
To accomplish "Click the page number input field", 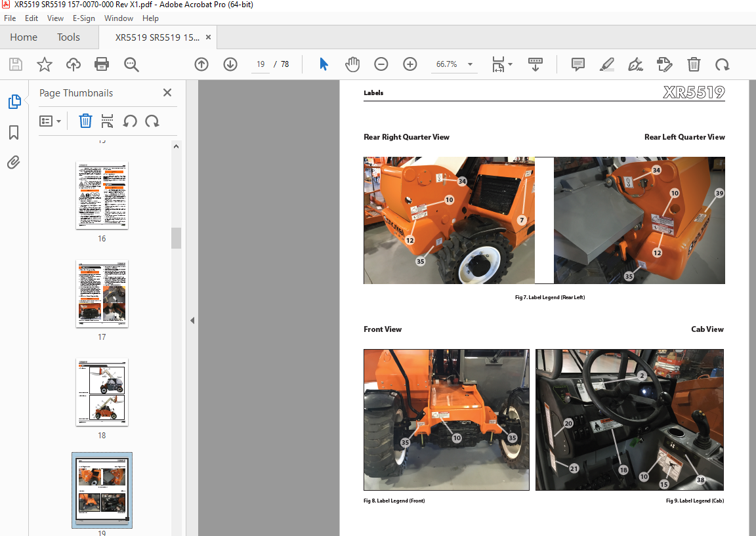I will (261, 64).
